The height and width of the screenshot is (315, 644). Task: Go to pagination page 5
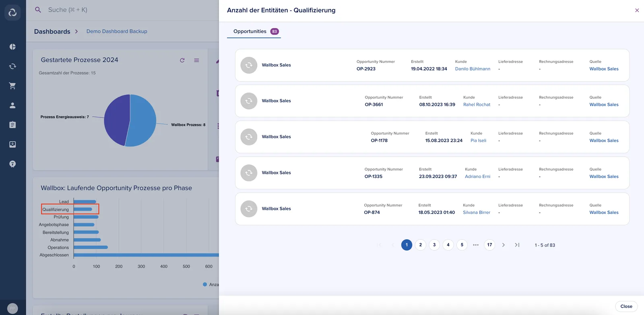click(x=462, y=245)
